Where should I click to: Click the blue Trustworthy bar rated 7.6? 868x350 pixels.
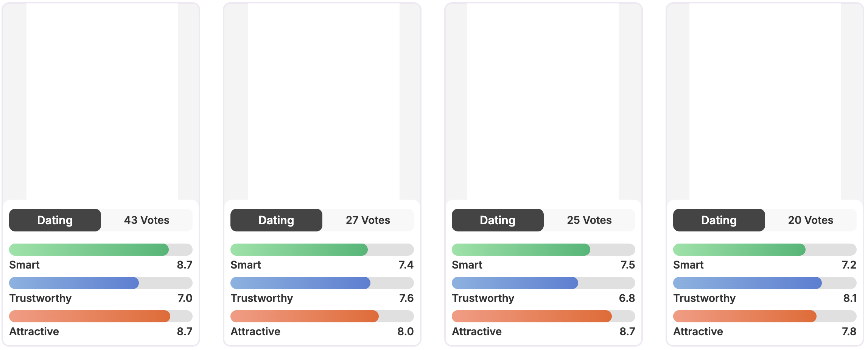[x=300, y=283]
